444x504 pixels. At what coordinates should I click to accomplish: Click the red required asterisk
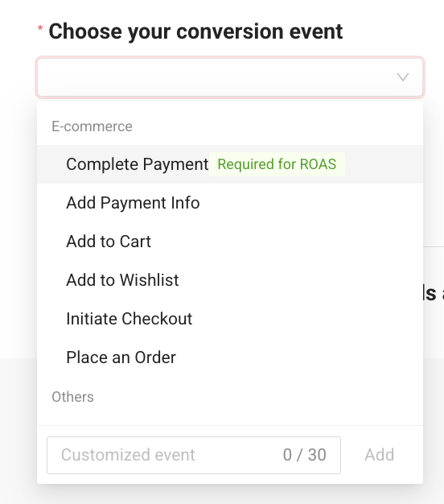point(40,28)
